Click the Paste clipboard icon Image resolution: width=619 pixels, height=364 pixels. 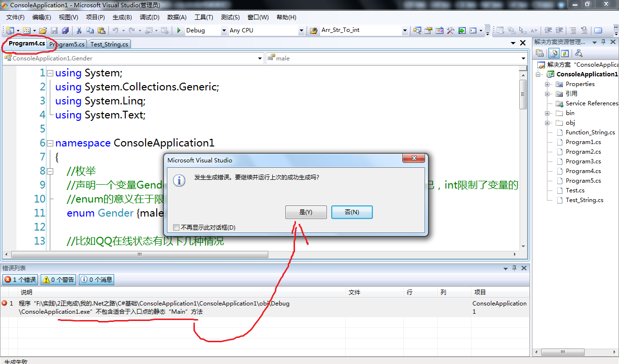click(101, 30)
